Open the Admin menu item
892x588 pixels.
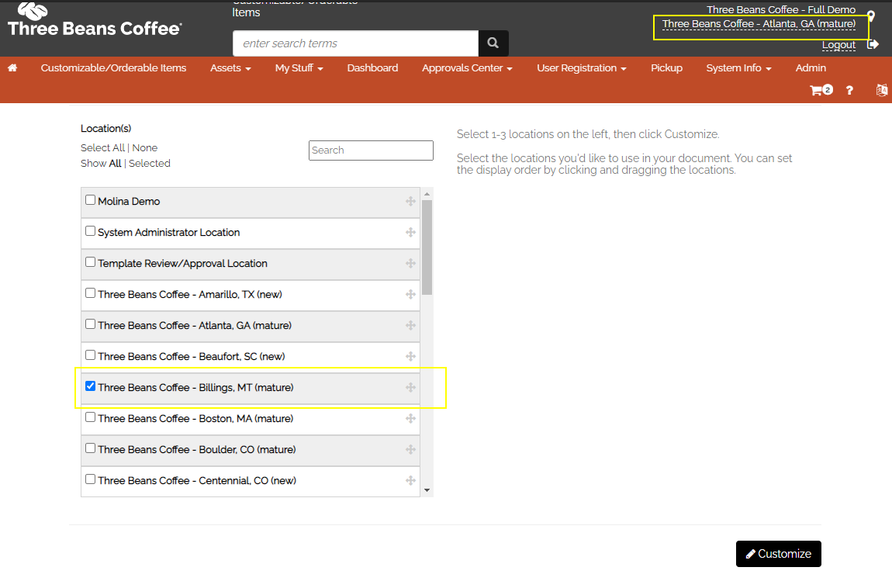click(811, 68)
